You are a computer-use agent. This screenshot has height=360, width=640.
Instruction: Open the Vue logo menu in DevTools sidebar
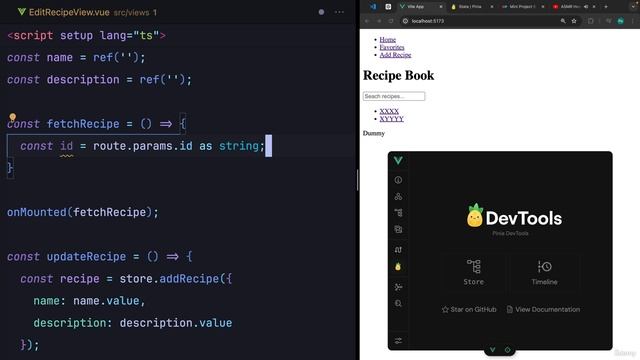coord(398,161)
